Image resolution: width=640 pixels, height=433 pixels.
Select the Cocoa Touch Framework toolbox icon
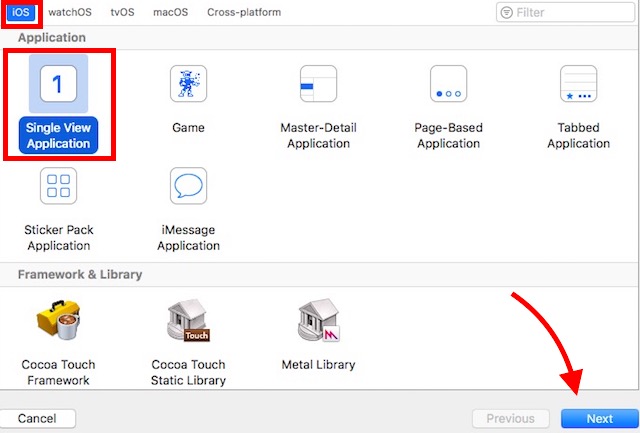pyautogui.click(x=58, y=320)
